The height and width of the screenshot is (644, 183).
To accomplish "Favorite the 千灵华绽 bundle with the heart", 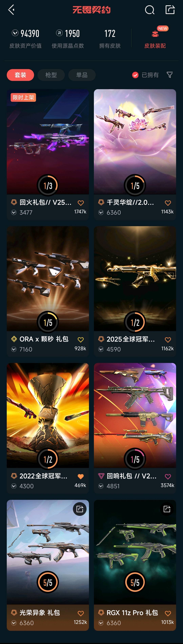I will pyautogui.click(x=168, y=203).
